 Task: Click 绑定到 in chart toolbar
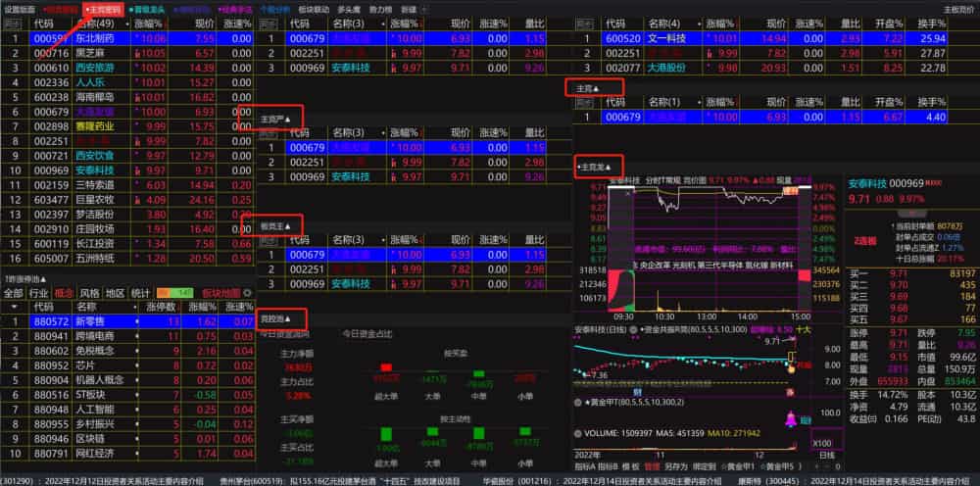click(703, 466)
